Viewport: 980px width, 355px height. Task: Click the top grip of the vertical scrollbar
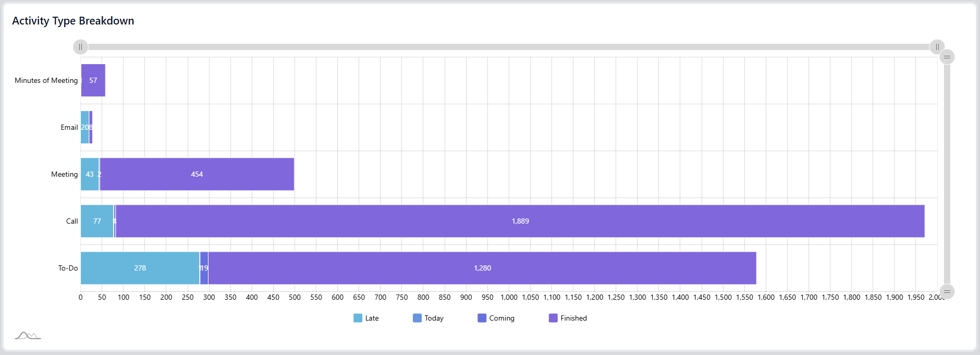tap(947, 57)
